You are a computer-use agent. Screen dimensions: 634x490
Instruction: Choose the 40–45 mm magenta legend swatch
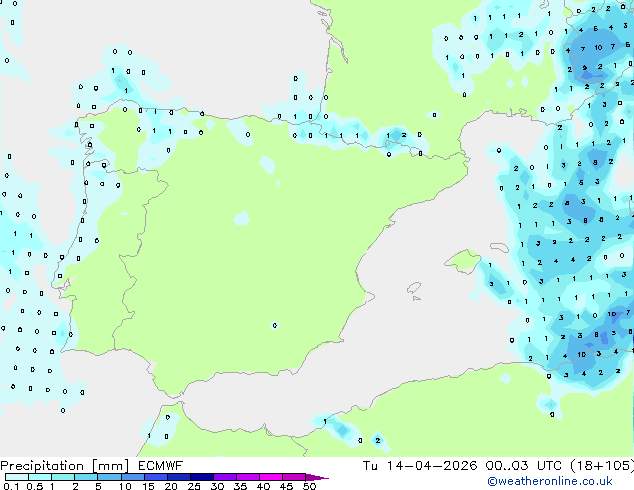pos(271,477)
